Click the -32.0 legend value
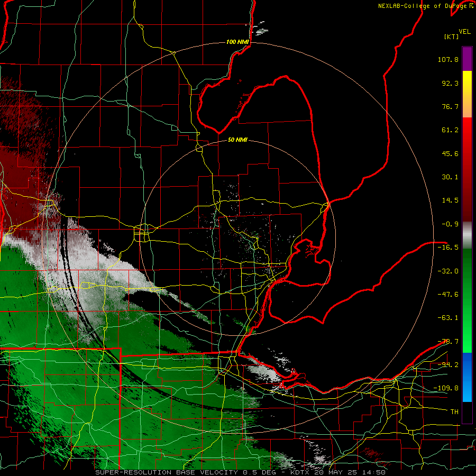The image size is (476, 476). 448,271
